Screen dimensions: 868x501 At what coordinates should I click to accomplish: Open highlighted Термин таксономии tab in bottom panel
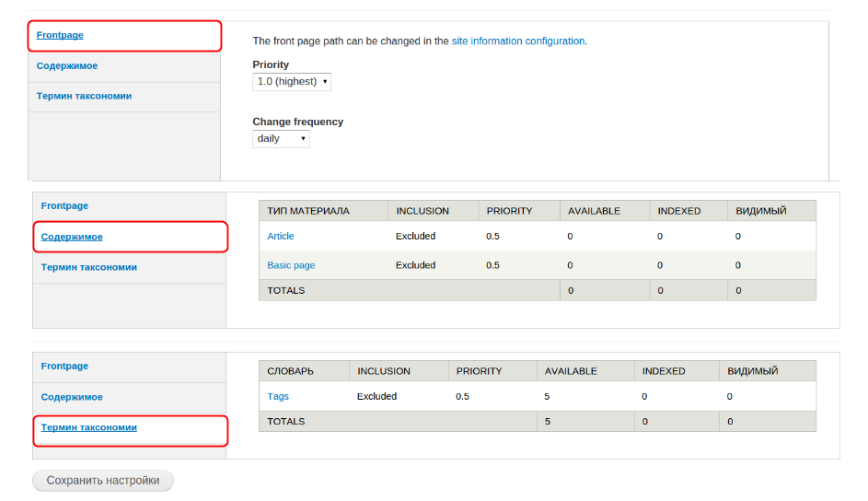88,427
